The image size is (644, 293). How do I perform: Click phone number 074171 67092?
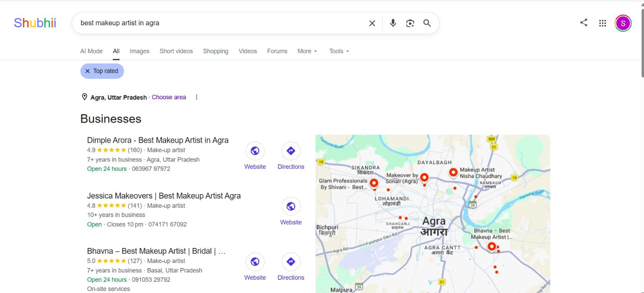(167, 224)
